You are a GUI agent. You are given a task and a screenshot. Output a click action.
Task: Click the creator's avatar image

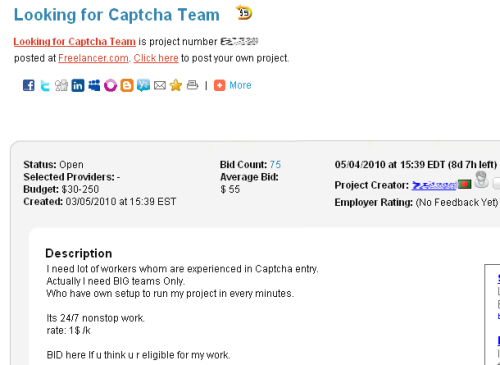click(481, 180)
